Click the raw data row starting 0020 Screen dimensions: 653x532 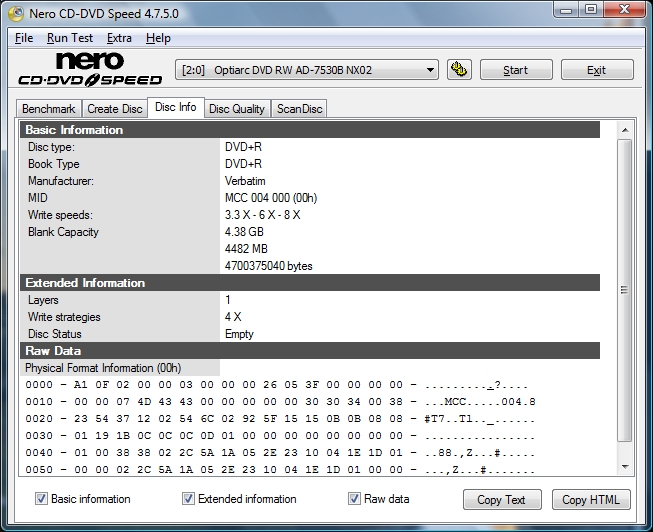(279, 419)
